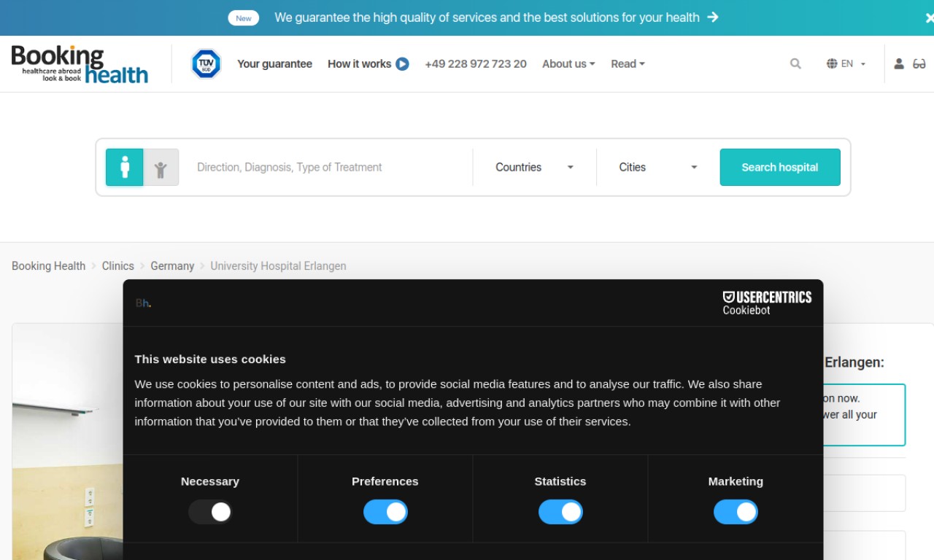Image resolution: width=934 pixels, height=560 pixels.
Task: Click the Search hospital button
Action: pyautogui.click(x=780, y=167)
